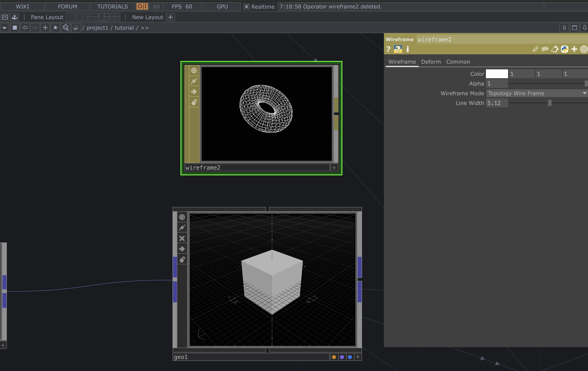This screenshot has height=371, width=588.
Task: Open the network search icon
Action: click(65, 28)
